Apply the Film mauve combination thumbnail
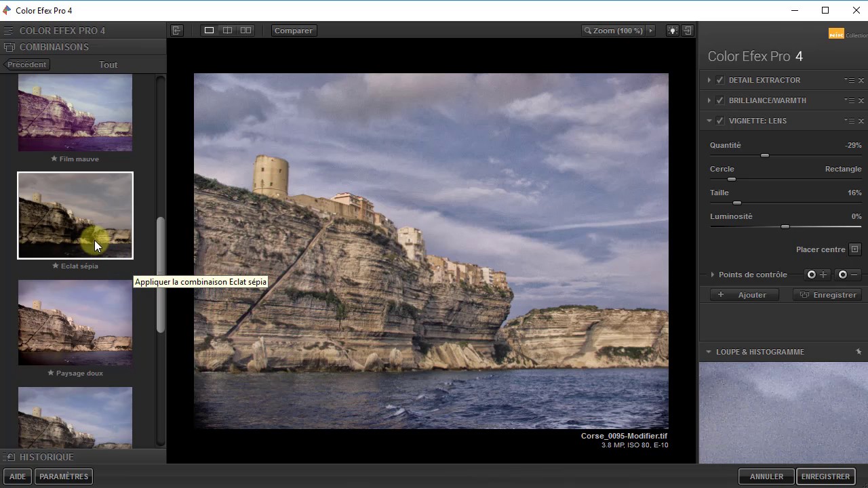The width and height of the screenshot is (868, 488). 75,113
